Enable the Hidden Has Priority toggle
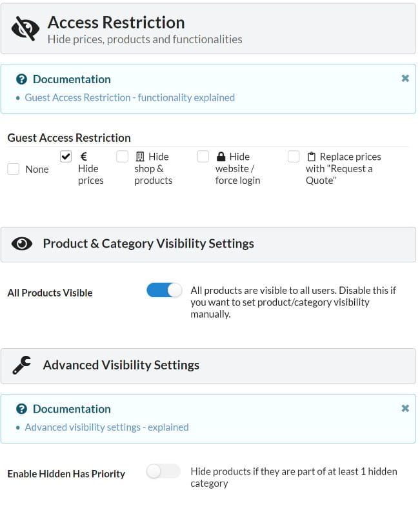The image size is (420, 508). [163, 471]
